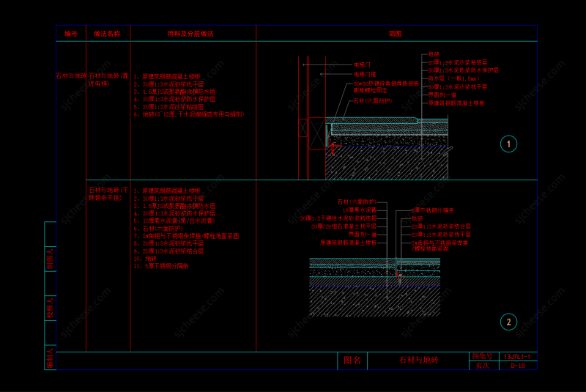586x392 pixels.
Task: Click the 图名 title block label
Action: point(352,360)
